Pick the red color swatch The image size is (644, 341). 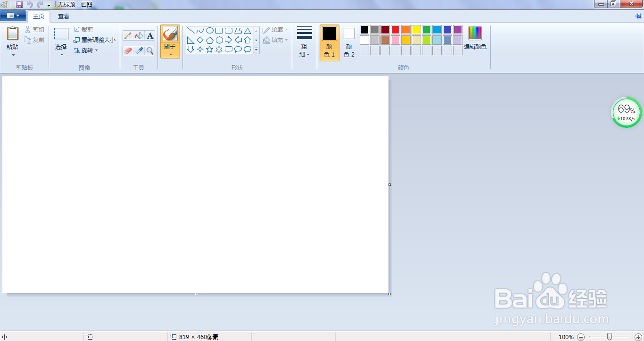point(396,30)
